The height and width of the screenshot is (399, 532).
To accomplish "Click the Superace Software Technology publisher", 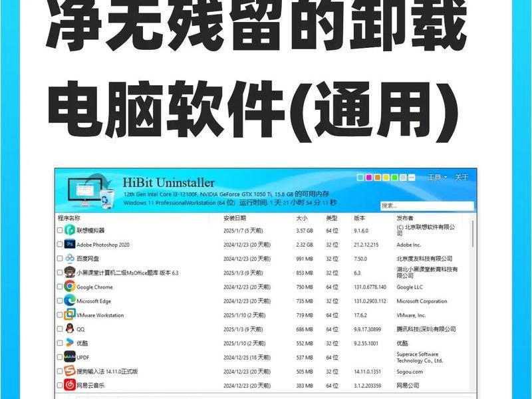I will pyautogui.click(x=420, y=357).
